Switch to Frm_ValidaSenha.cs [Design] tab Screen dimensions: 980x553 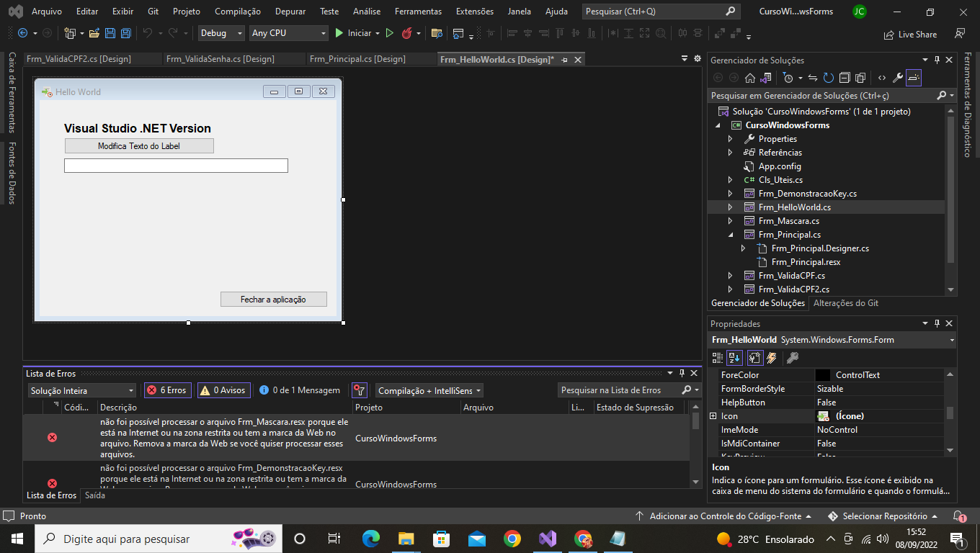point(220,59)
